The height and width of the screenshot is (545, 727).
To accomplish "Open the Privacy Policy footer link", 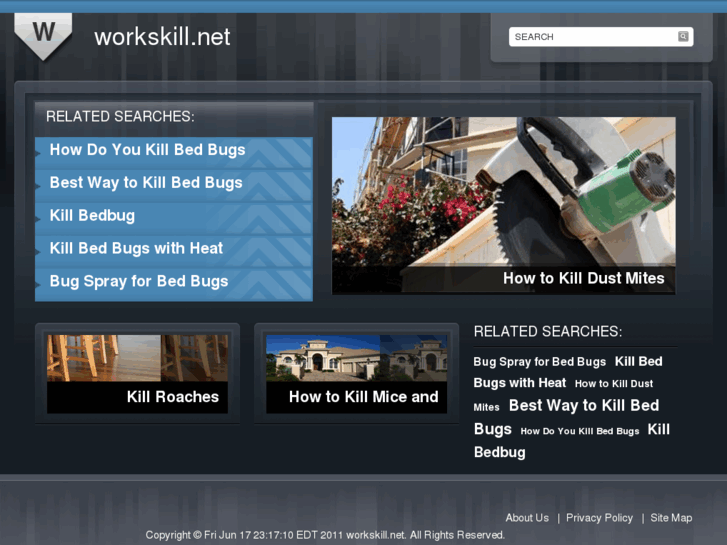I will (599, 518).
